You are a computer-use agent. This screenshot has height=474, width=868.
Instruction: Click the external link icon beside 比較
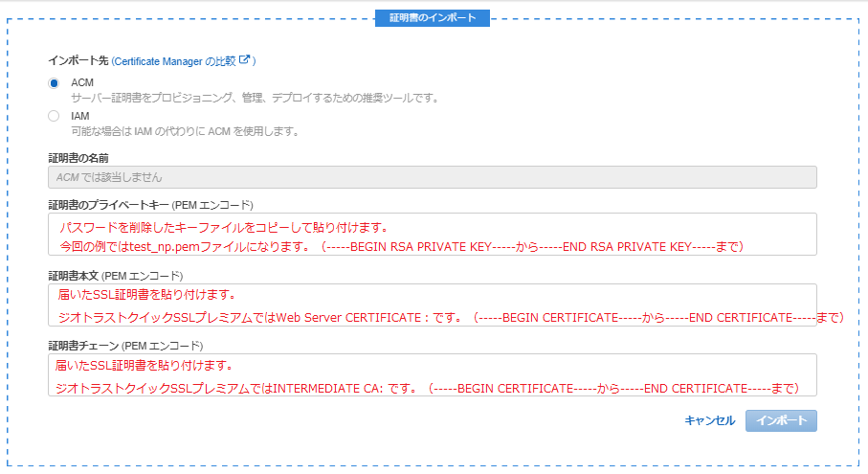244,59
